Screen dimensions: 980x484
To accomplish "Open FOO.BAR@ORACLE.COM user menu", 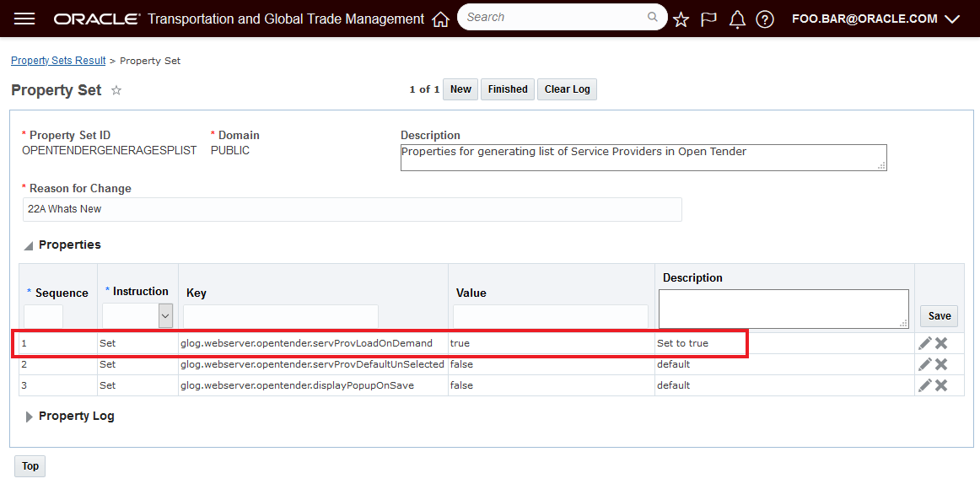I will [875, 19].
